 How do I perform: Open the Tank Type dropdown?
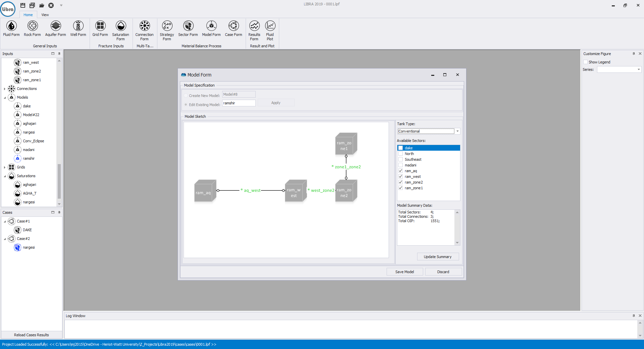pos(457,131)
